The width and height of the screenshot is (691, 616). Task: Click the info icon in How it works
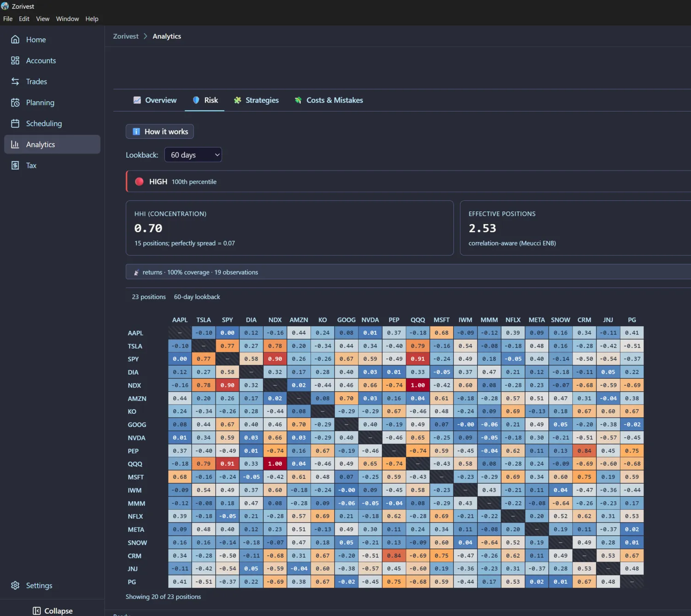pyautogui.click(x=136, y=132)
